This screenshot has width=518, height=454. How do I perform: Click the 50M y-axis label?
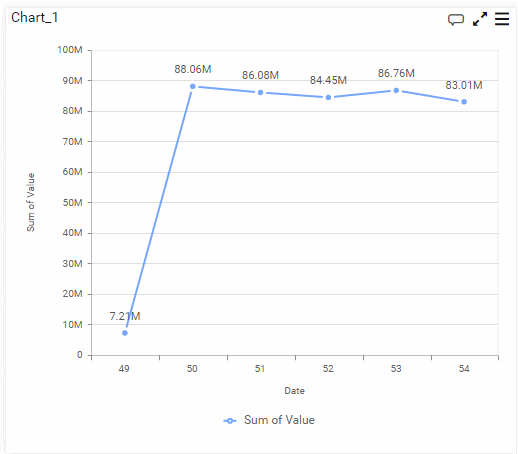(x=72, y=203)
